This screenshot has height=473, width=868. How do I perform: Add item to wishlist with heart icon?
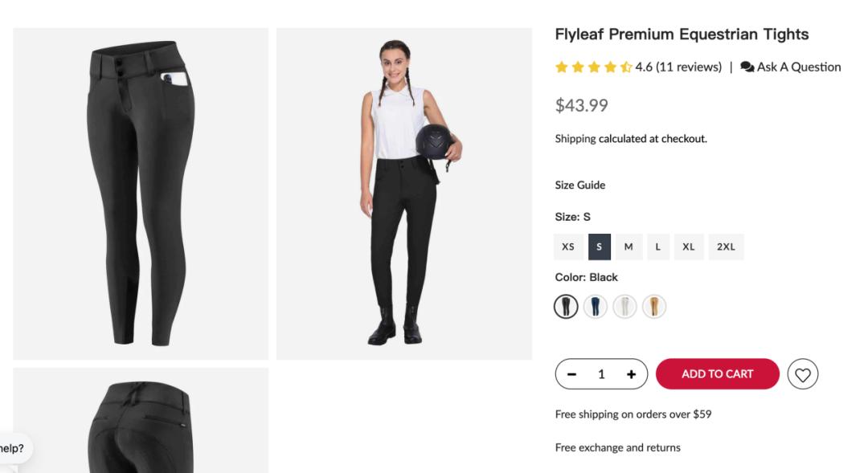coord(802,374)
